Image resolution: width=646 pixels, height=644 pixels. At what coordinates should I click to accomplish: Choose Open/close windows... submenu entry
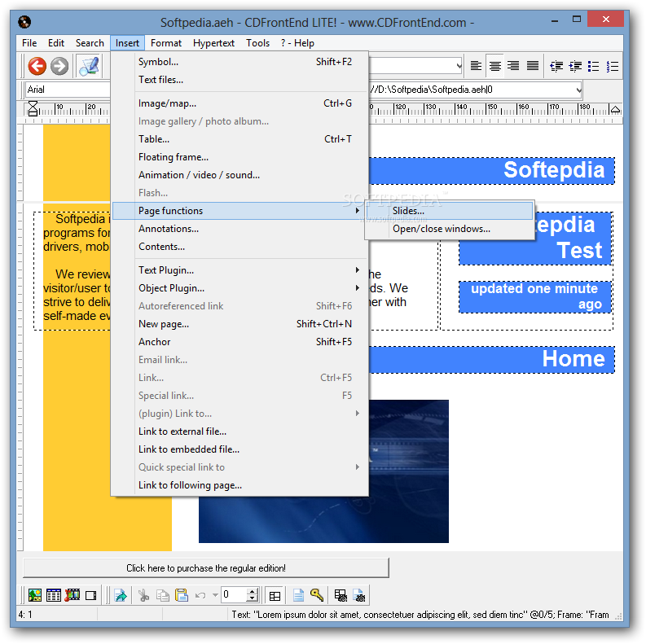tap(450, 229)
